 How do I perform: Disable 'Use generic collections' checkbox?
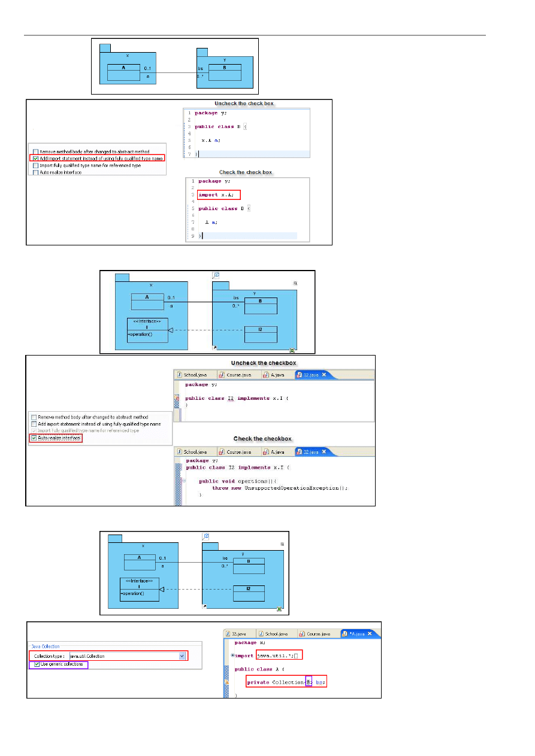click(x=37, y=664)
